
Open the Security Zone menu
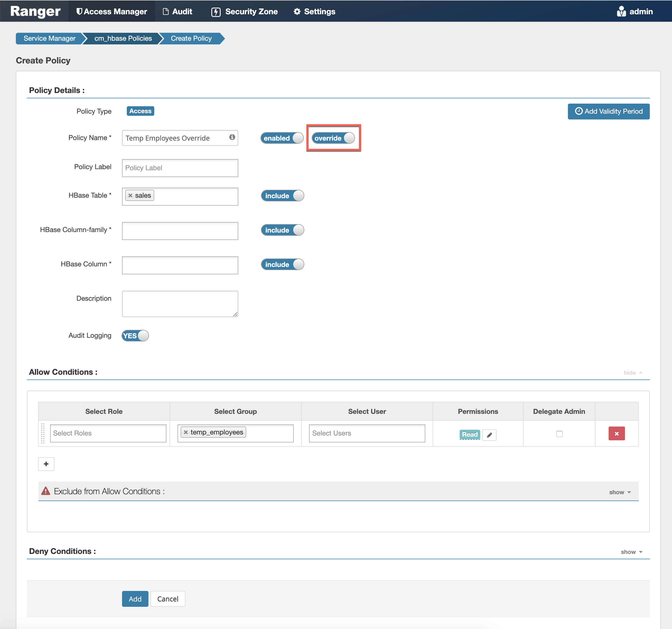click(245, 12)
